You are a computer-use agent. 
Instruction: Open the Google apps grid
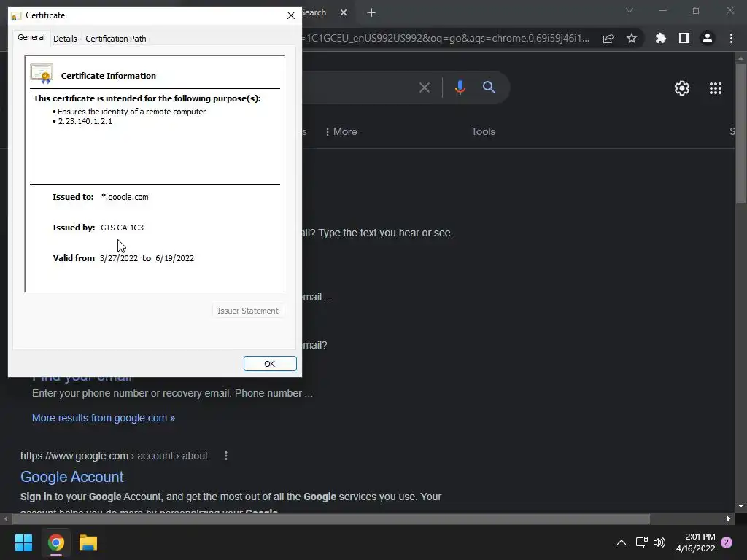coord(716,88)
